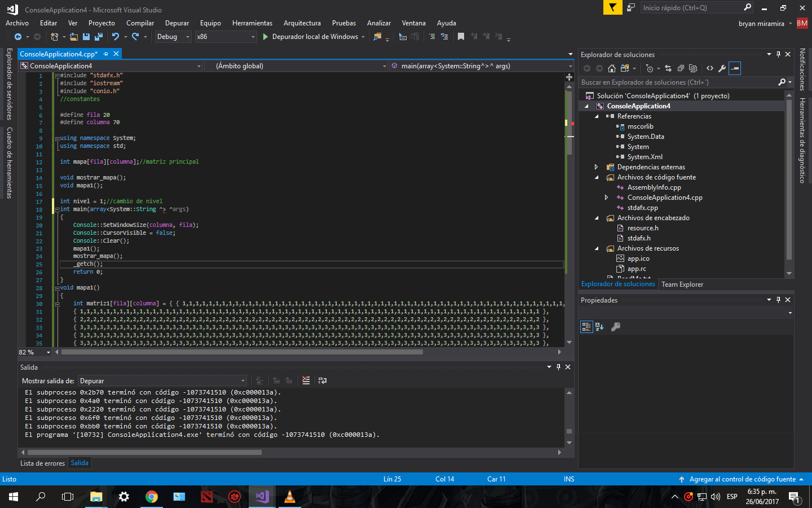Viewport: 812px width, 508px height.
Task: Click Sync with Active Document icon
Action: point(668,68)
